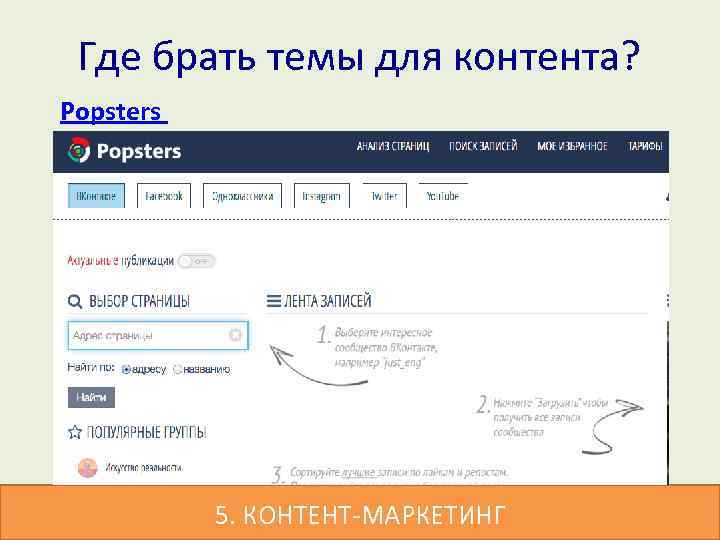Switch to the Twitter tab
The image size is (720, 540).
(x=384, y=196)
